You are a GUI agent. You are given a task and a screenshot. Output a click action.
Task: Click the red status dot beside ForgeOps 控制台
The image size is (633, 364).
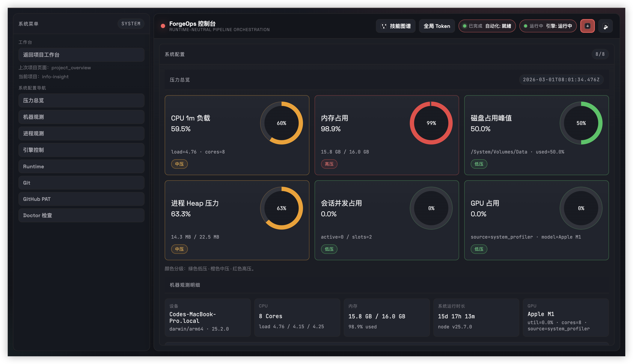click(x=163, y=25)
